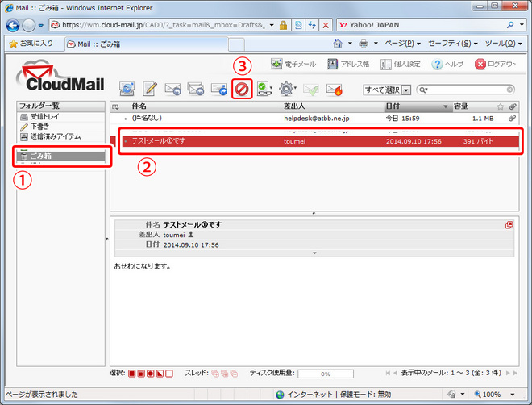Screen dimensions: 532x405
Task: Click the empty select-none box icon
Action: pos(169,374)
